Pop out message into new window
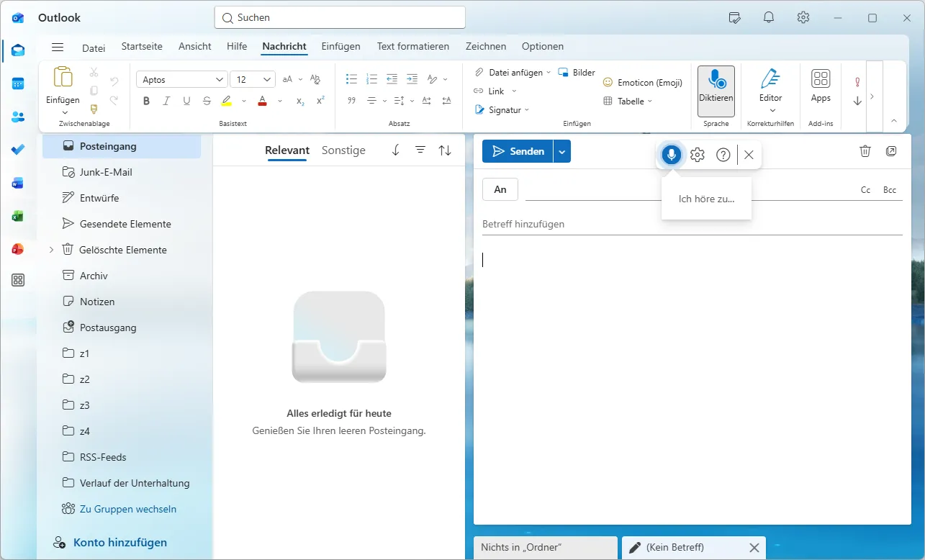Image resolution: width=925 pixels, height=560 pixels. [x=891, y=151]
